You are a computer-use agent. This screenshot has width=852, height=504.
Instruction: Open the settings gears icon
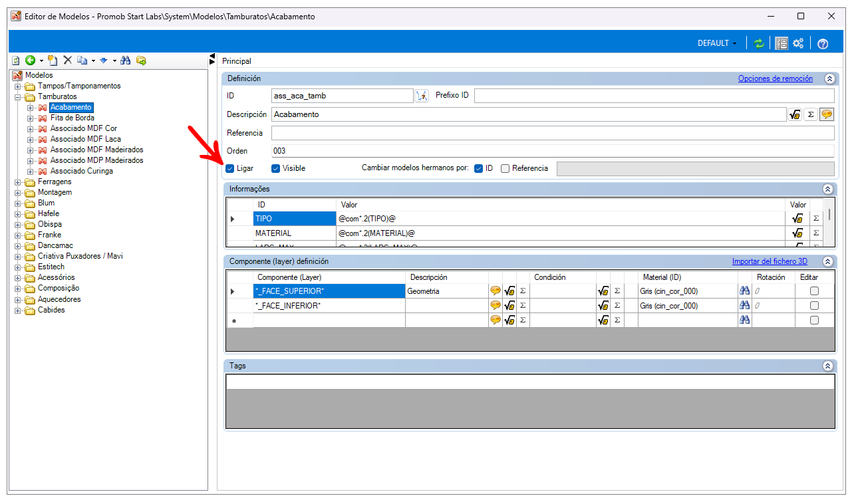pyautogui.click(x=798, y=43)
